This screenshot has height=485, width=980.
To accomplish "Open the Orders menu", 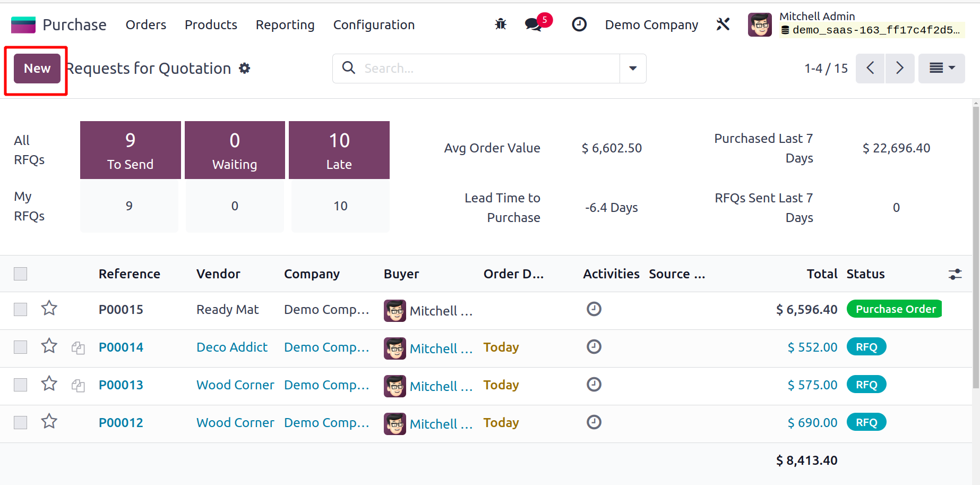I will pos(146,25).
